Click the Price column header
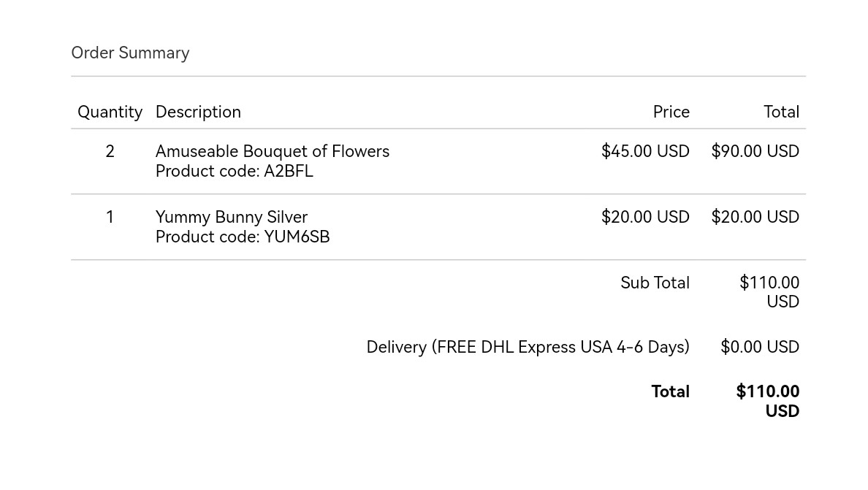The width and height of the screenshot is (868, 490). tap(671, 112)
